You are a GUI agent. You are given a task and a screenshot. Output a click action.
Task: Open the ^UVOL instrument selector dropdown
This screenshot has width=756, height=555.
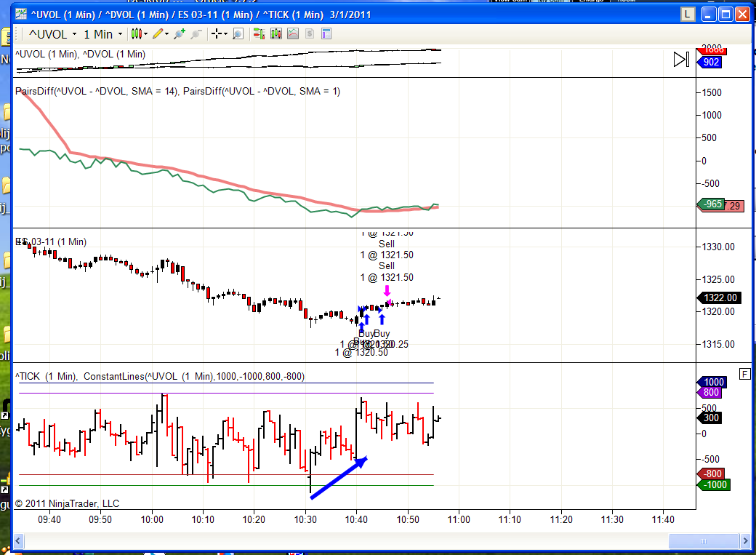52,34
